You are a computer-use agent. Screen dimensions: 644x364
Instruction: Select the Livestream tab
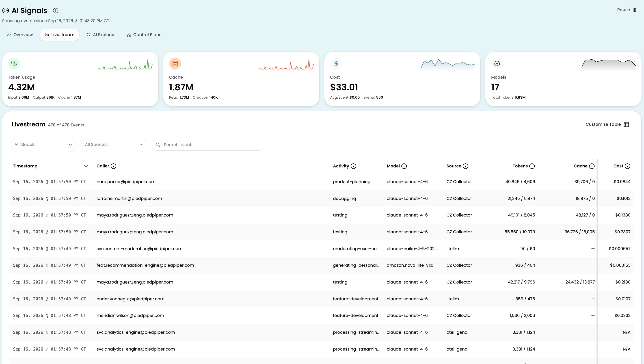coord(60,35)
